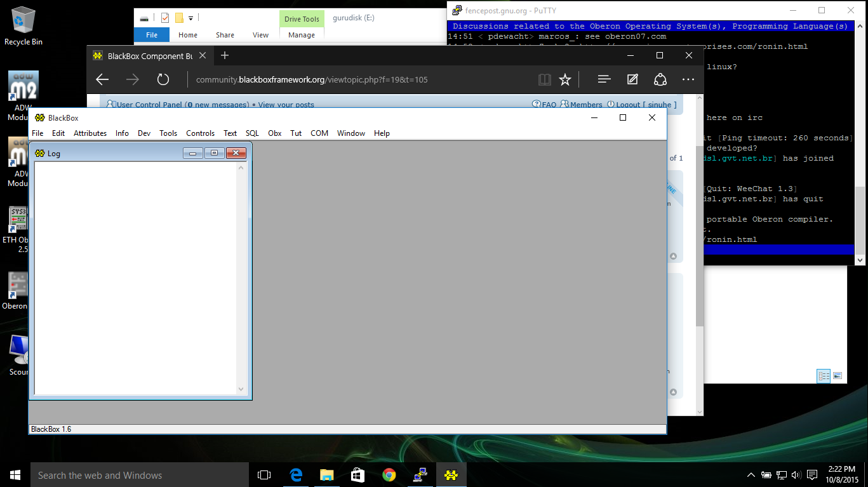Open the Edge Hub panel icon
Image resolution: width=868 pixels, height=487 pixels.
tap(604, 79)
